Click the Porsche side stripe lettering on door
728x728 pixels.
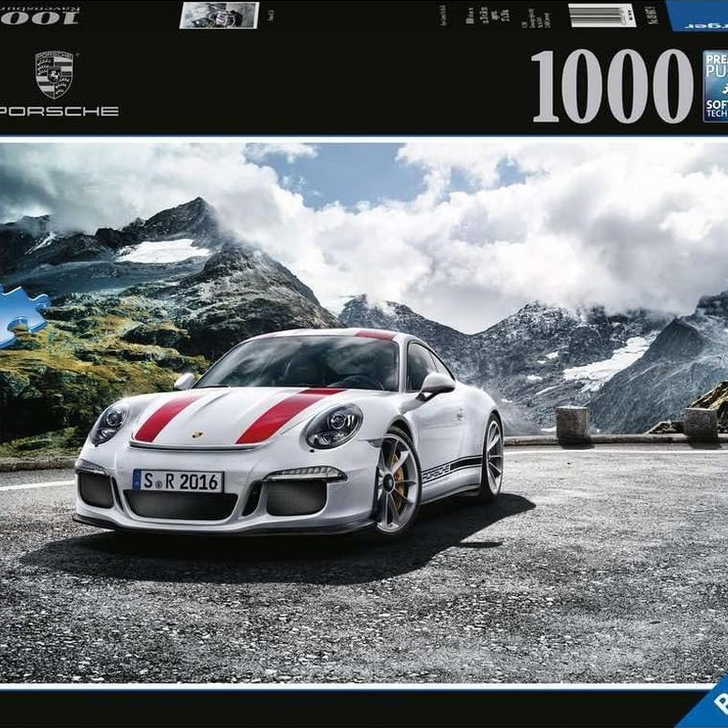pos(436,473)
